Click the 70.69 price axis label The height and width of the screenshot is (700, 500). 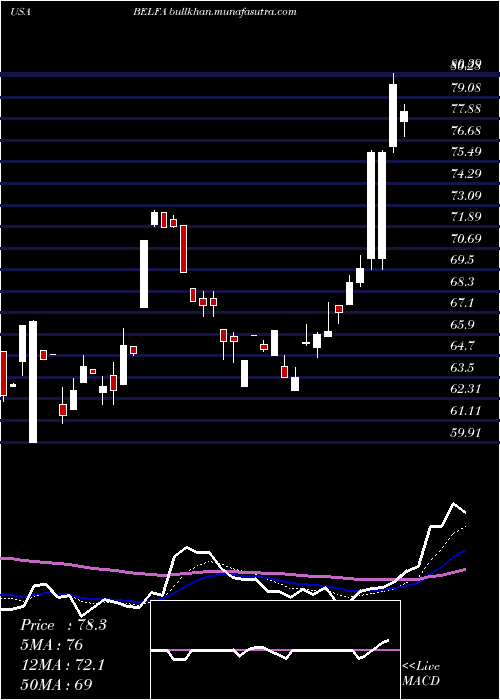click(x=466, y=238)
